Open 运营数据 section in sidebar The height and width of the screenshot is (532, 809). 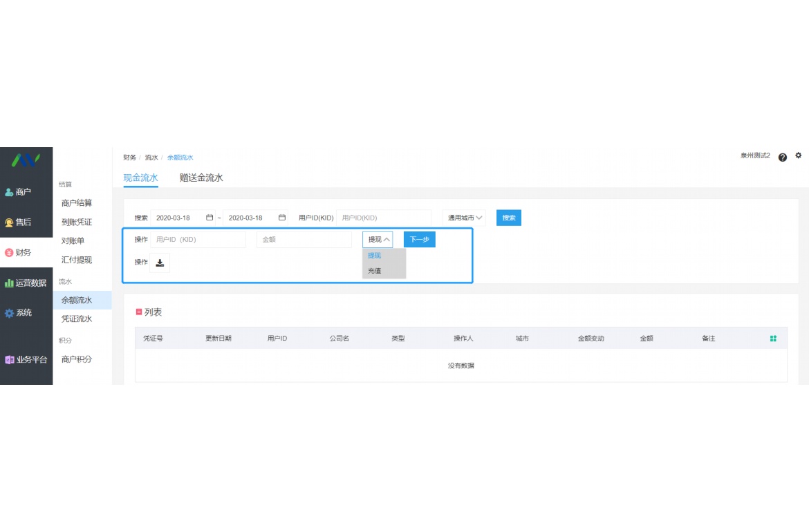tap(26, 283)
